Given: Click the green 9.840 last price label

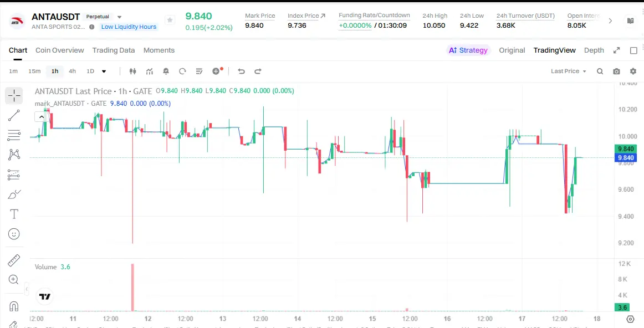Looking at the screenshot, I should coord(625,148).
